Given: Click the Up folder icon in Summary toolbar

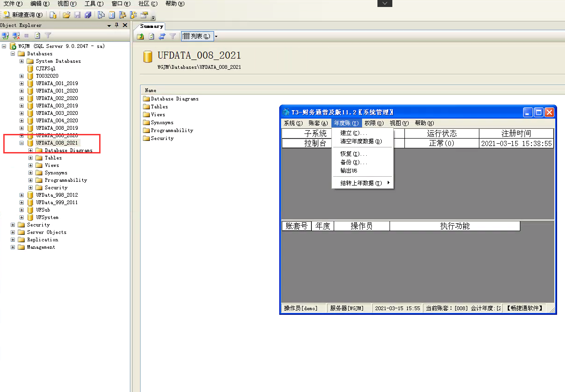Looking at the screenshot, I should click(x=140, y=36).
